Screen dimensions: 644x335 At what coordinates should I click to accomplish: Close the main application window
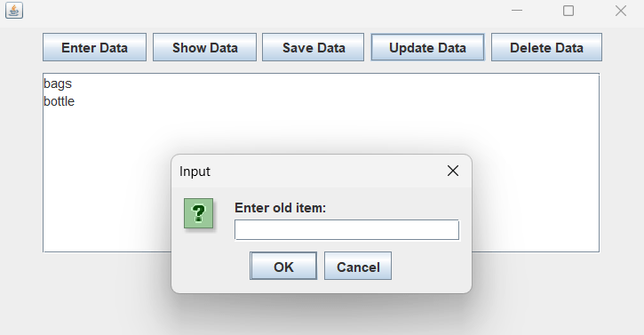pos(621,11)
